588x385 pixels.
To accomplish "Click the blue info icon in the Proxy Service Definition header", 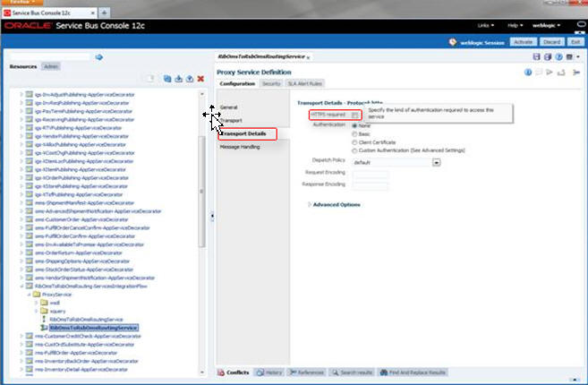I will (528, 72).
